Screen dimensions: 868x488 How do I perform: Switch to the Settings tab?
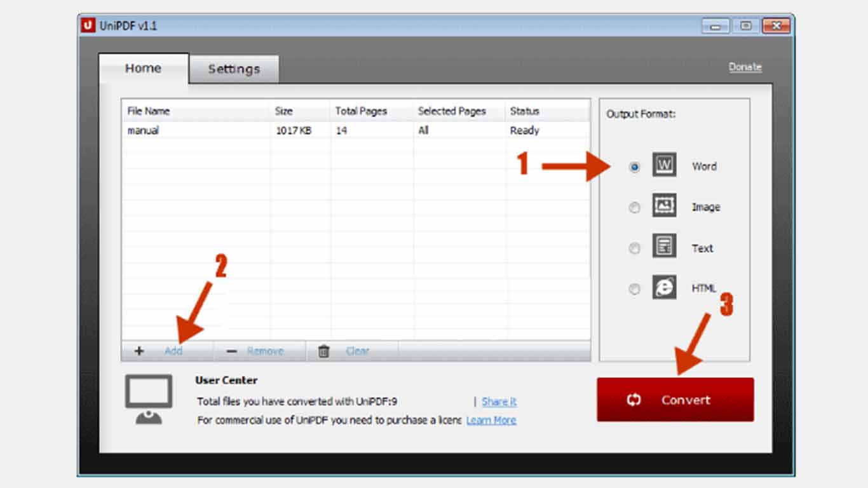point(234,69)
